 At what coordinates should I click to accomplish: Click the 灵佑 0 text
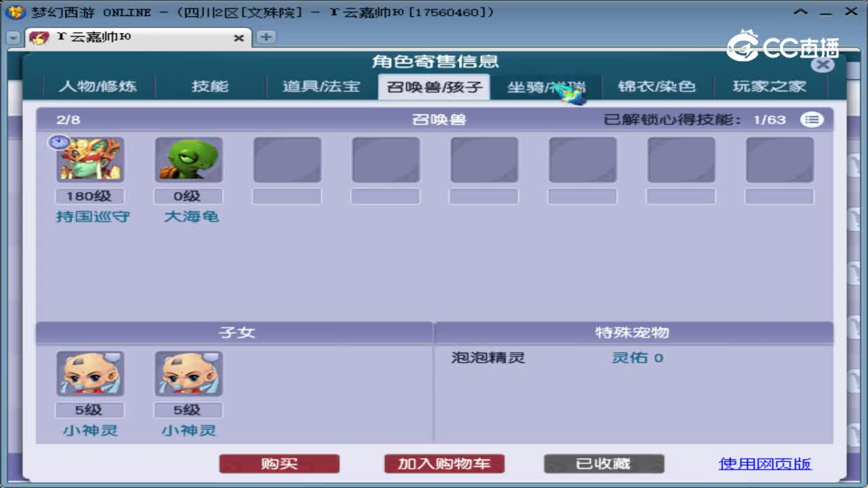coord(637,358)
